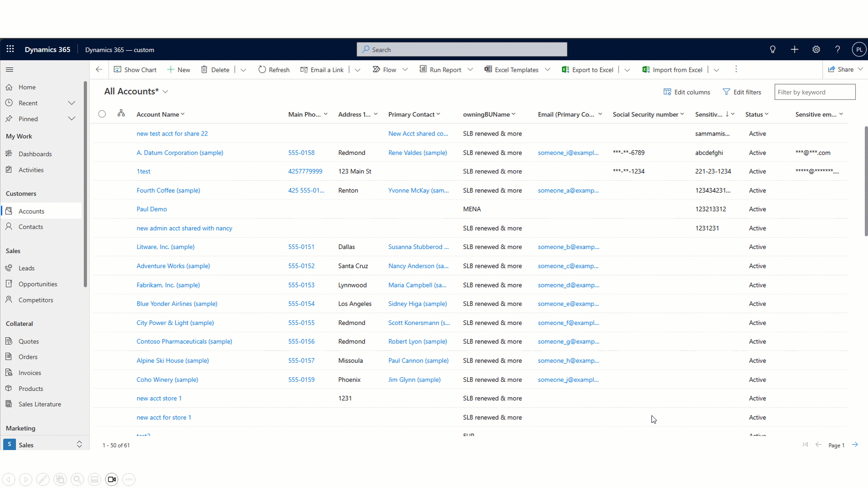Click Edit filters button
Viewport: 868px width, 488px height.
point(742,92)
